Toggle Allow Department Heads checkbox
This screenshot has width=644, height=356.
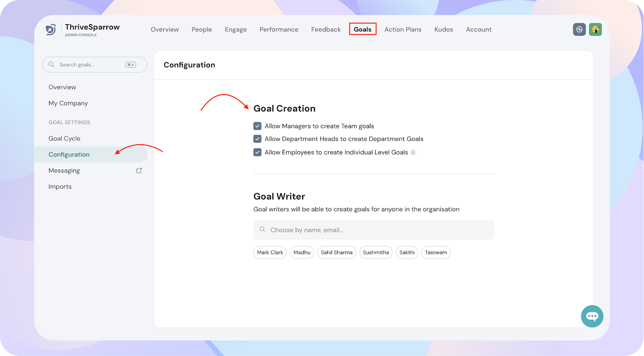(258, 139)
